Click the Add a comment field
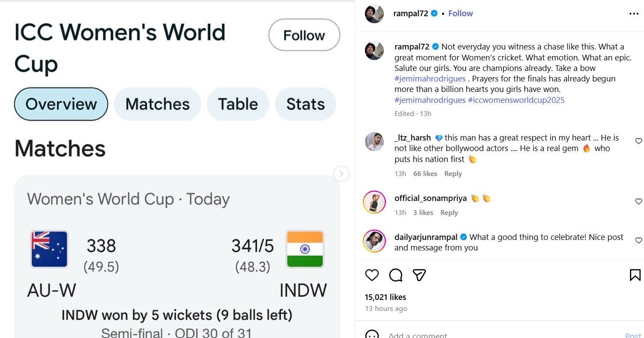This screenshot has width=644, height=338. coord(482,335)
